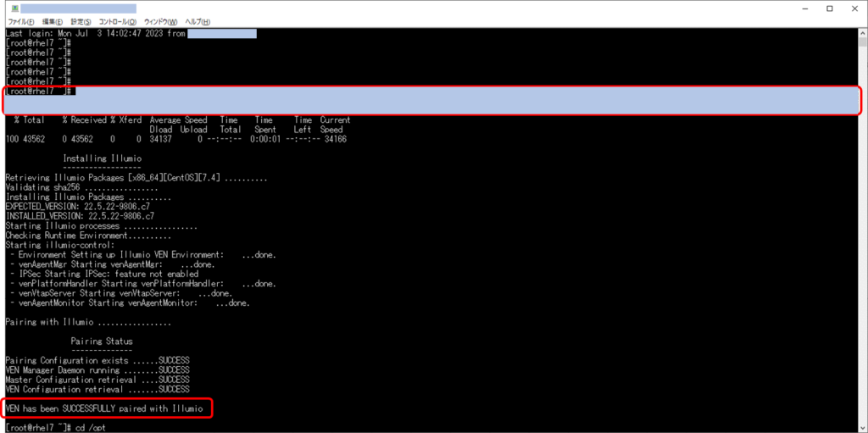
Task: Open the ファイル(F) menu
Action: [x=21, y=21]
